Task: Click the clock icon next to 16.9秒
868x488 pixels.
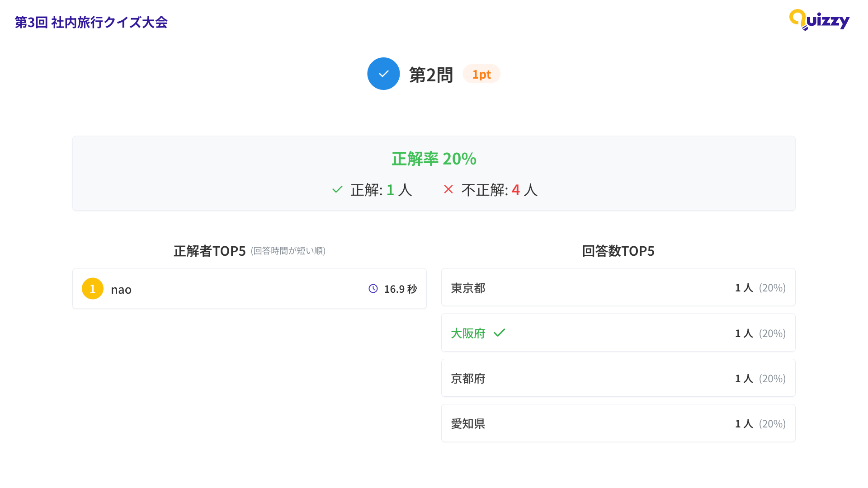Action: pyautogui.click(x=373, y=289)
